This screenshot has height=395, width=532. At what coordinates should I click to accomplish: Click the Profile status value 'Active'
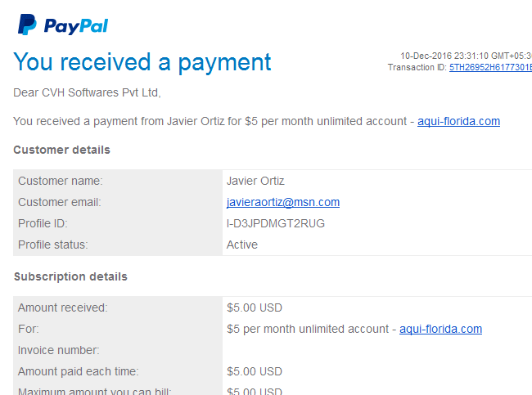tap(242, 245)
